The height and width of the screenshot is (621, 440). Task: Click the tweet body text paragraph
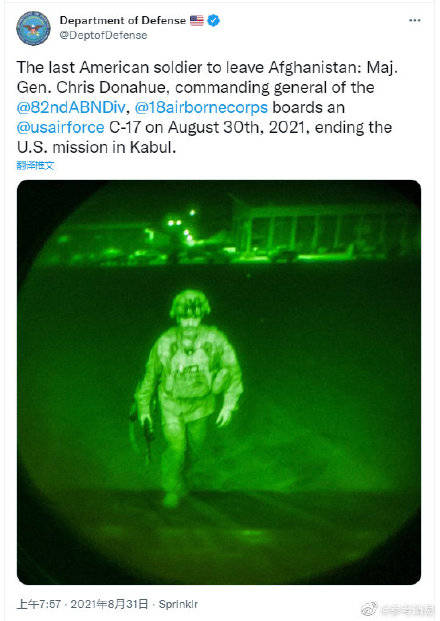(x=207, y=107)
